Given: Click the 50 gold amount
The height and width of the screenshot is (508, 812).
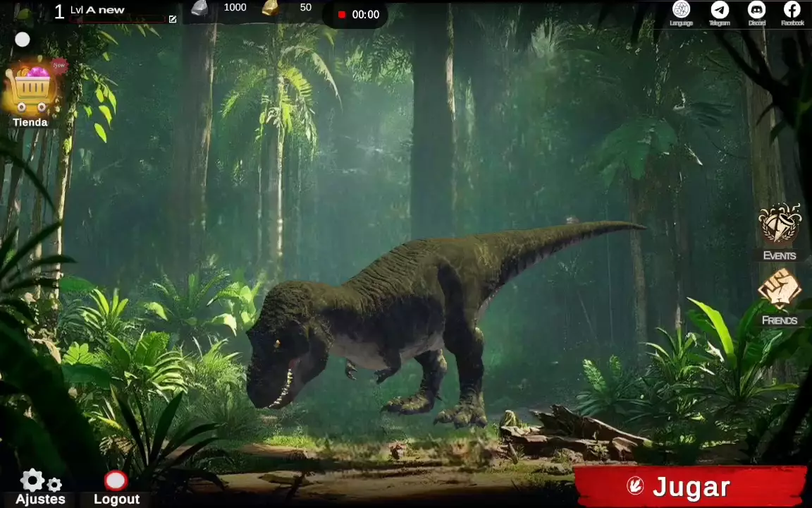Looking at the screenshot, I should [x=305, y=7].
